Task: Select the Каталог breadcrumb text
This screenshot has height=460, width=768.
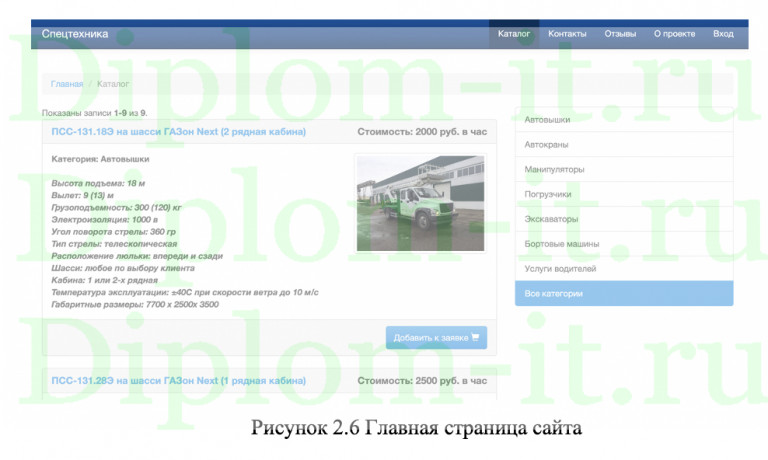Action: pyautogui.click(x=113, y=84)
